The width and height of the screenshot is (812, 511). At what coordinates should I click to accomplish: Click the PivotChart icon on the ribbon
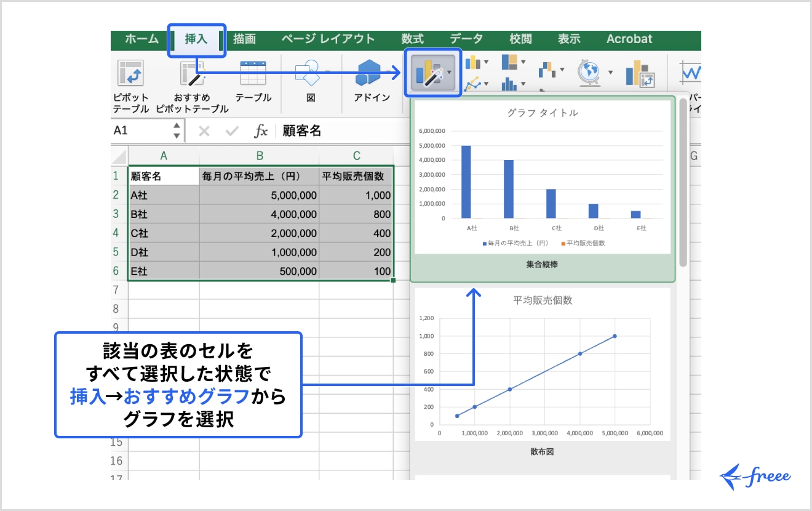pyautogui.click(x=640, y=73)
